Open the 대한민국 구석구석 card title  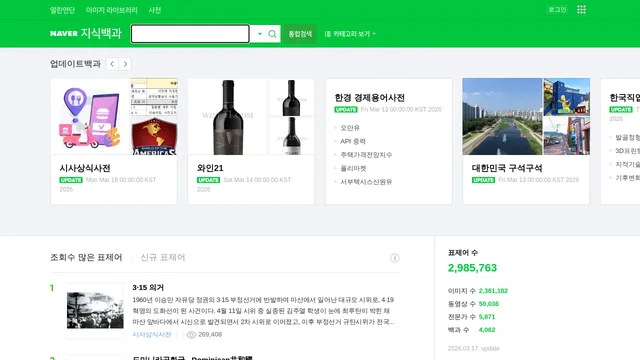coord(507,168)
